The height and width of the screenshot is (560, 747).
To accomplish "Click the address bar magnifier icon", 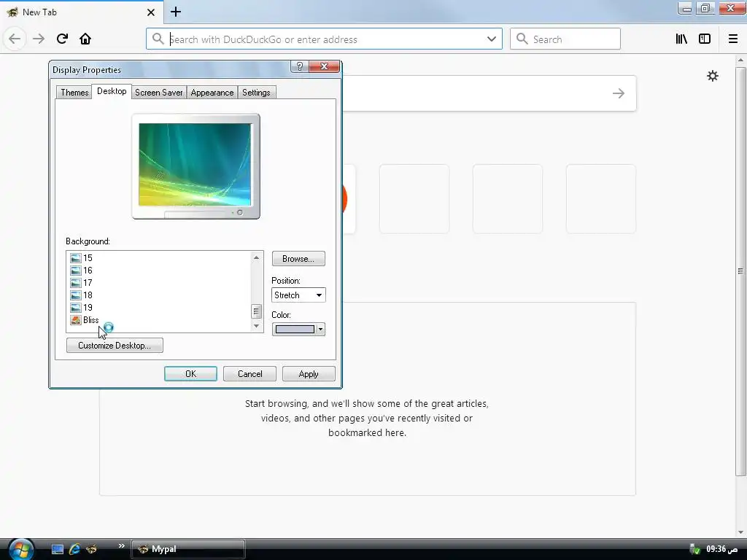I will click(158, 39).
